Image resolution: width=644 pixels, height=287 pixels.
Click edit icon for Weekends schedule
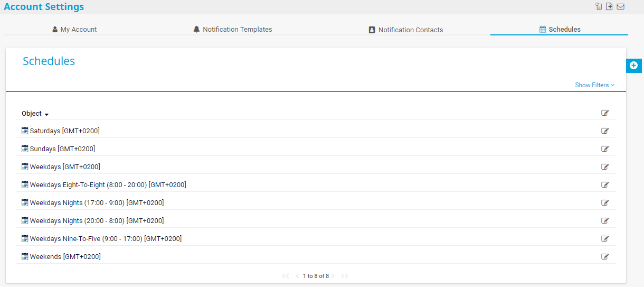click(605, 257)
